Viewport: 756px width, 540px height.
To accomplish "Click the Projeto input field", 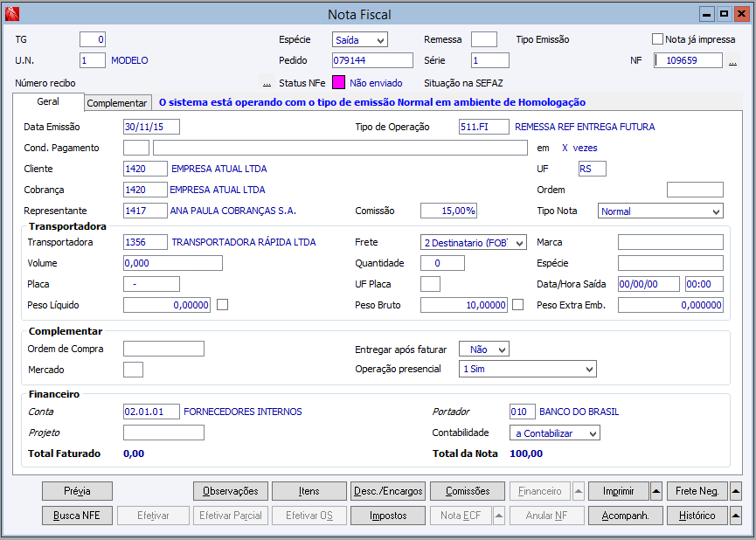I will pos(164,433).
